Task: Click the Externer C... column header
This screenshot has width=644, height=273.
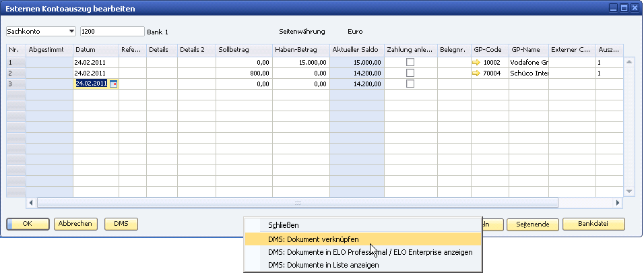Action: tap(573, 50)
